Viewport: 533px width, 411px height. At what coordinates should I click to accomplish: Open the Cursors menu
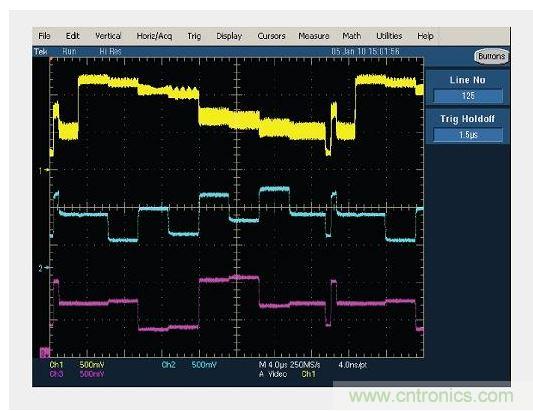click(271, 36)
